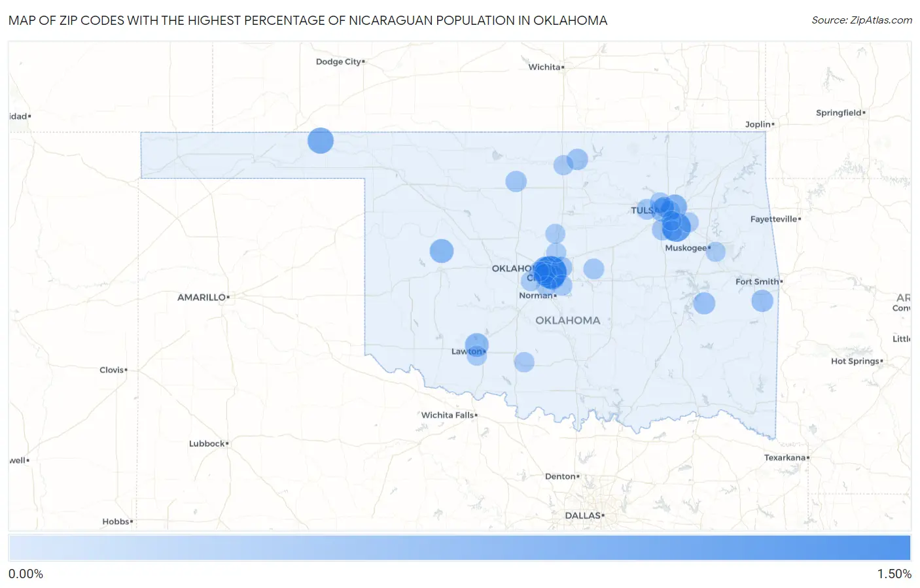The height and width of the screenshot is (588, 920).
Task: Click the Joplin city label
Action: (x=758, y=124)
